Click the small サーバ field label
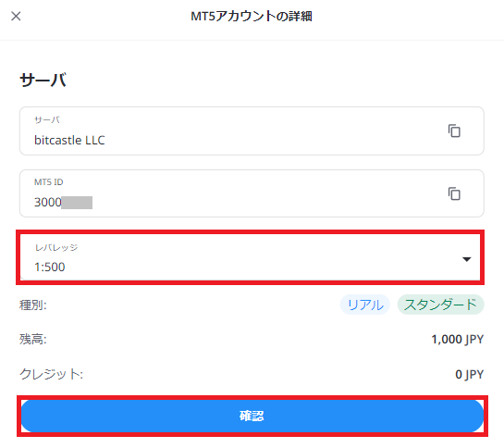504x448 pixels. [x=47, y=119]
